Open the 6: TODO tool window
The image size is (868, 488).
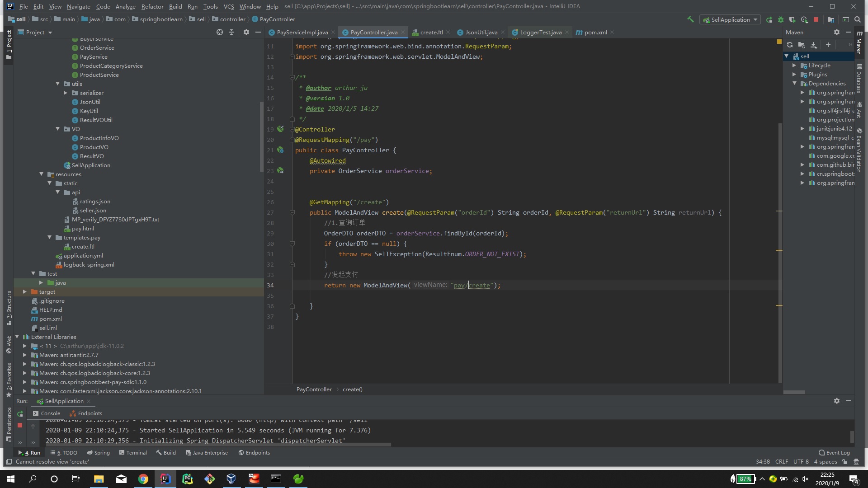point(64,453)
